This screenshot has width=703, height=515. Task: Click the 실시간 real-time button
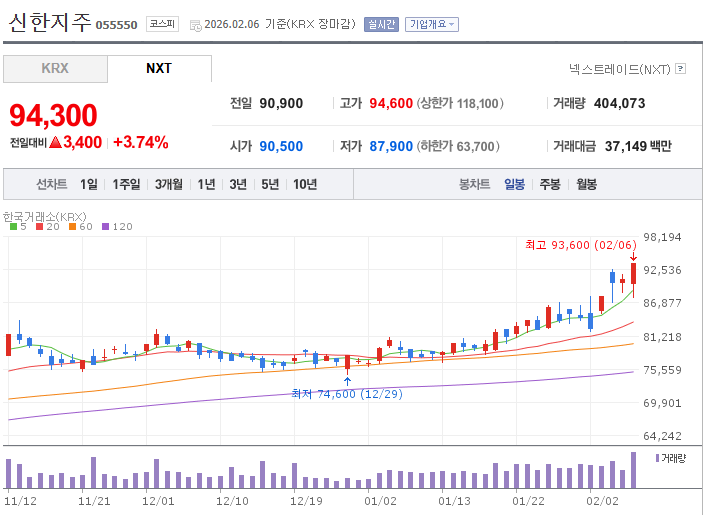point(382,24)
